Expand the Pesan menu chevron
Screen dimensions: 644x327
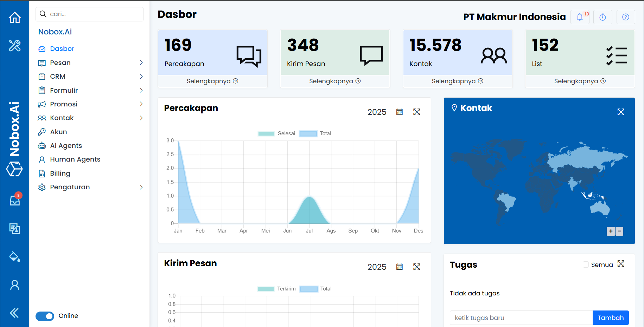click(x=141, y=63)
